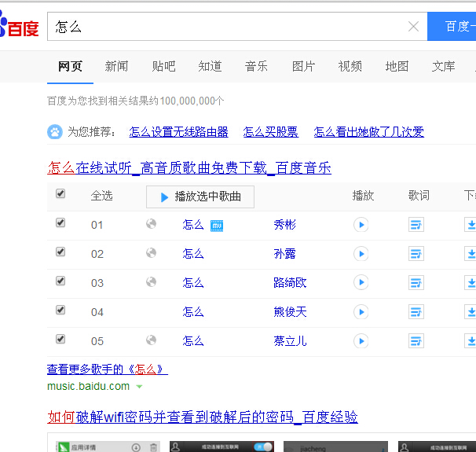Play song 02 by 孙露

[361, 254]
